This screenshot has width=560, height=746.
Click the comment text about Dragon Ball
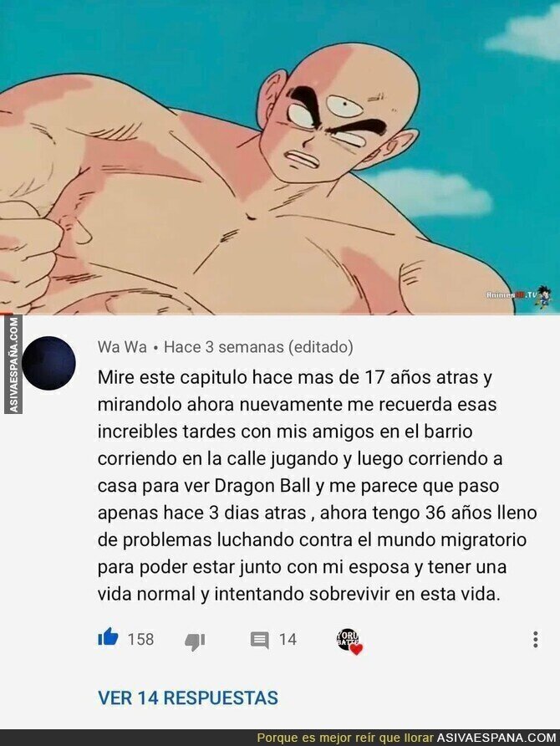[x=317, y=485]
